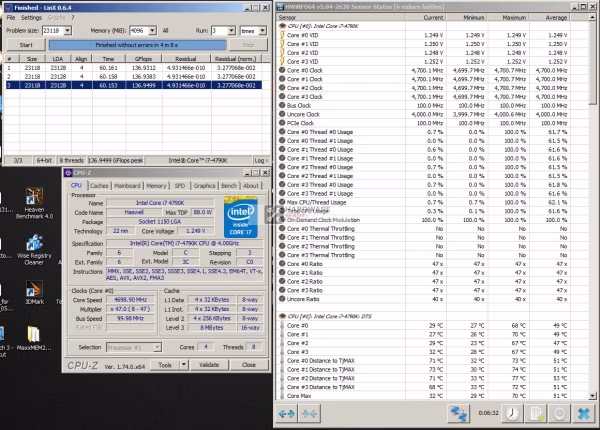600x430 pixels.
Task: Click Core #0 Thermal Throttling icon
Action: (x=282, y=228)
